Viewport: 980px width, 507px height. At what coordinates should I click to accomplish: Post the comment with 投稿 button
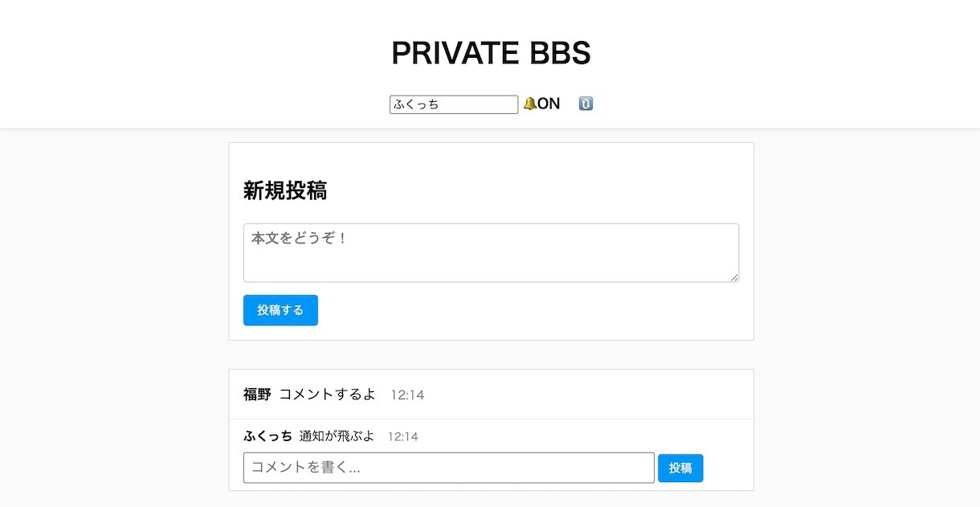pos(680,468)
